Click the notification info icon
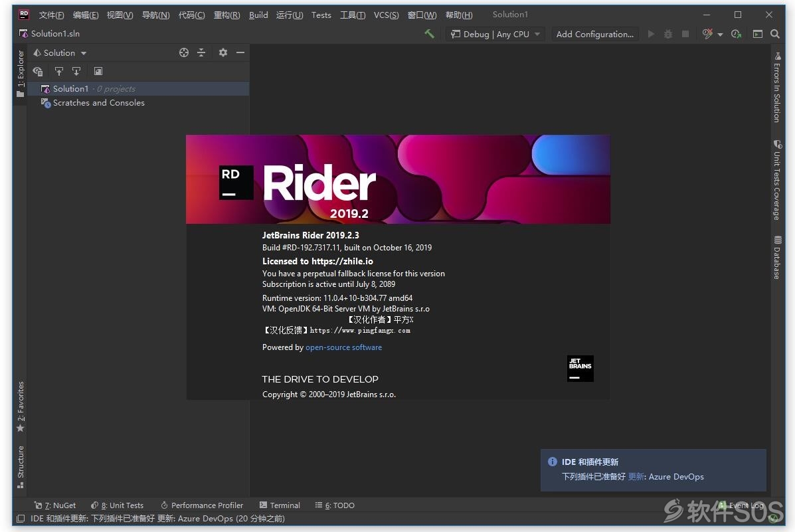Image resolution: width=795 pixels, height=532 pixels. (553, 462)
